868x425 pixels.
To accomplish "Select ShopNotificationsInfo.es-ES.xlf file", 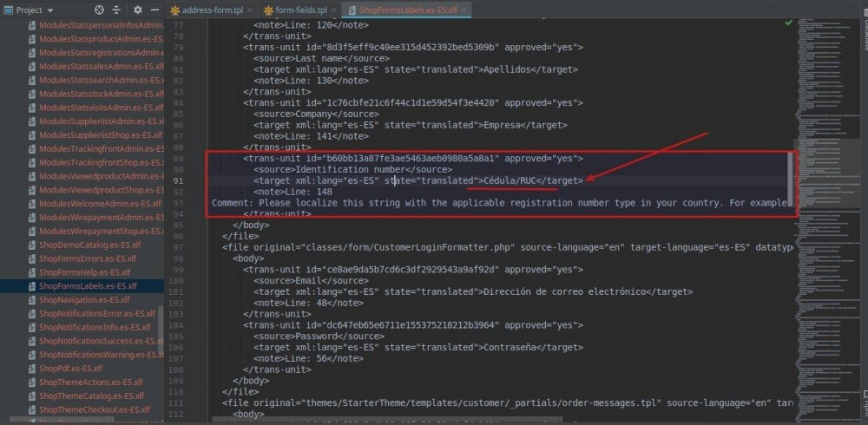I will pyautogui.click(x=95, y=327).
